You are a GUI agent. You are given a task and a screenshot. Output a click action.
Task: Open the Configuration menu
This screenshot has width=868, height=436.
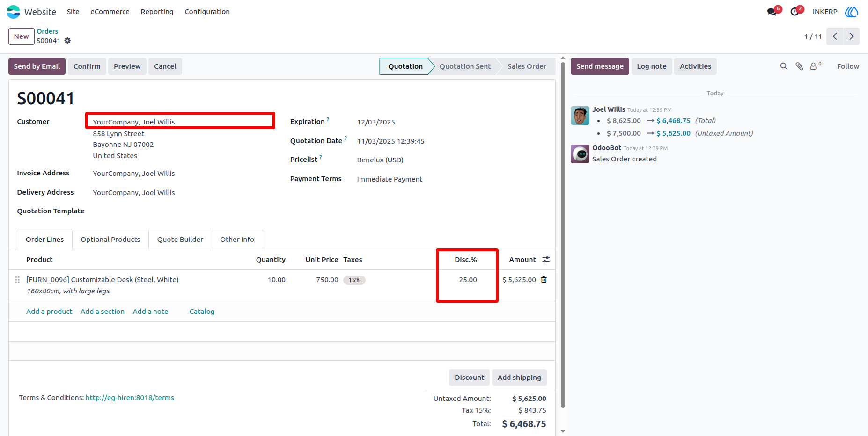coord(207,12)
